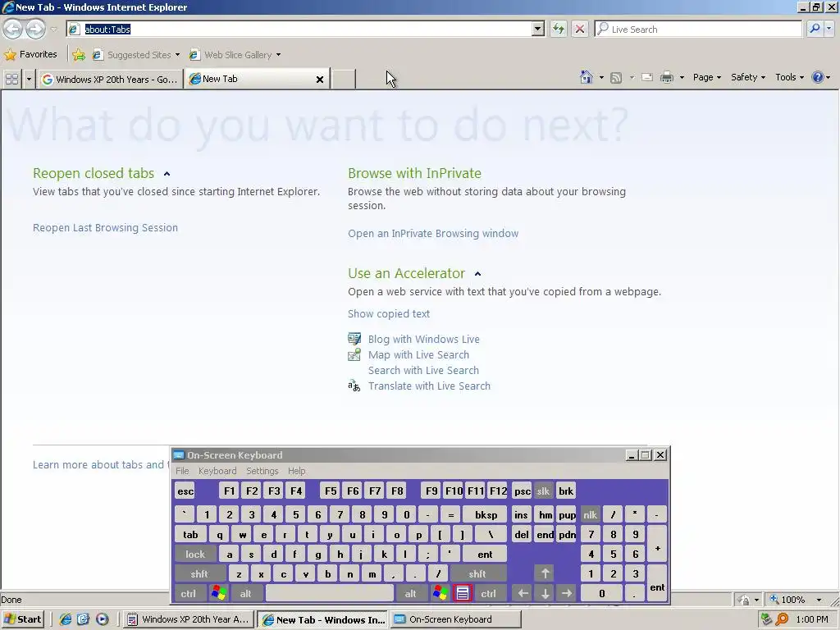
Task: Toggle the lock (caps lock) key
Action: (x=195, y=554)
